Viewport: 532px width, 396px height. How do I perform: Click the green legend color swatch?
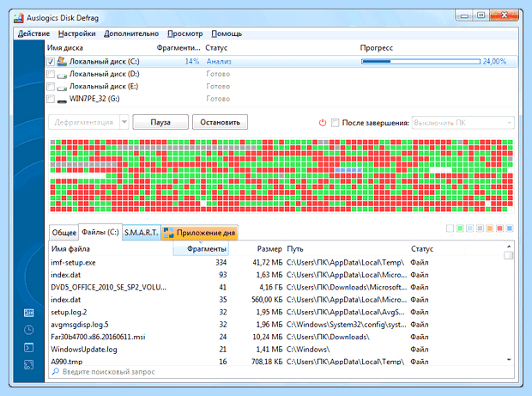460,228
